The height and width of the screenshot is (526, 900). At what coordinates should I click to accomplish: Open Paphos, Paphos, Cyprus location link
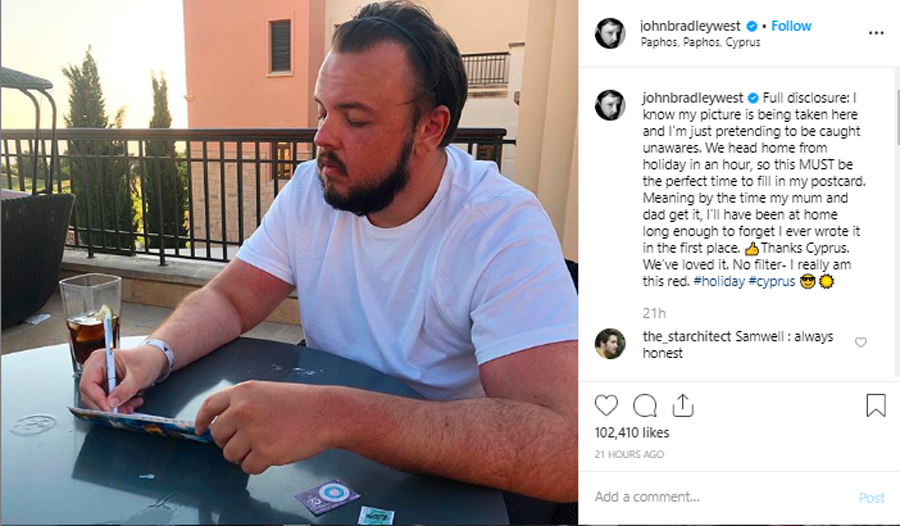[x=700, y=42]
